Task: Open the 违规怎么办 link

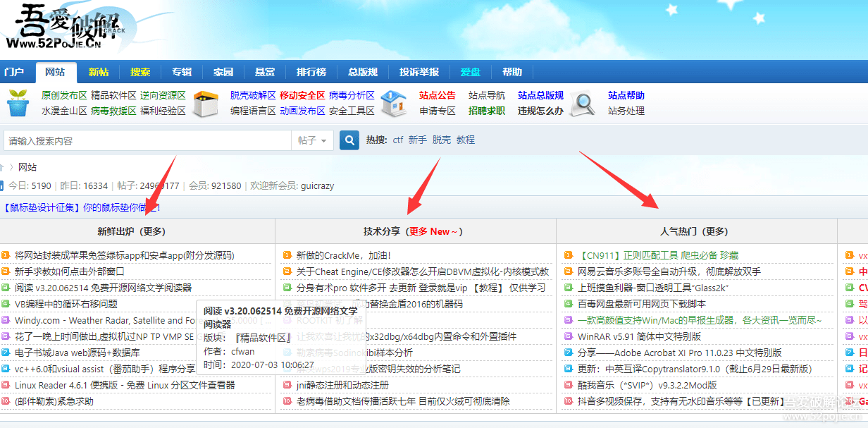Action: (x=541, y=111)
